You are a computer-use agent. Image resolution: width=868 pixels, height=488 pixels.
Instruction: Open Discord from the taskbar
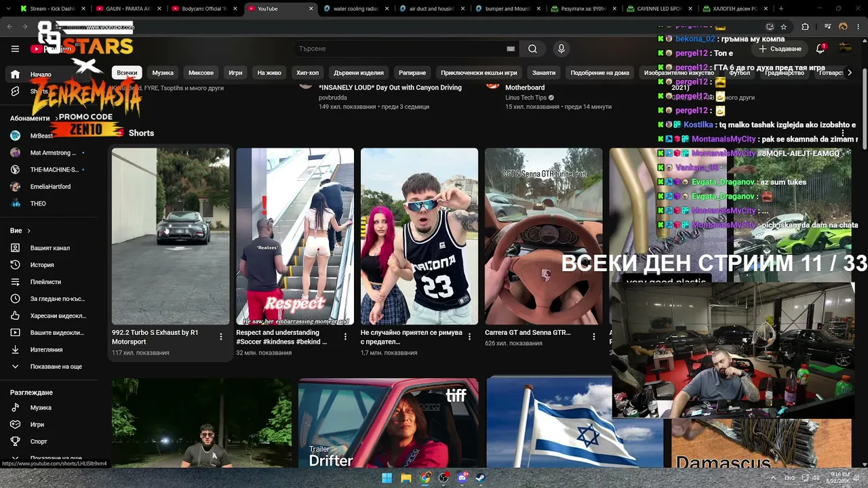[x=462, y=478]
